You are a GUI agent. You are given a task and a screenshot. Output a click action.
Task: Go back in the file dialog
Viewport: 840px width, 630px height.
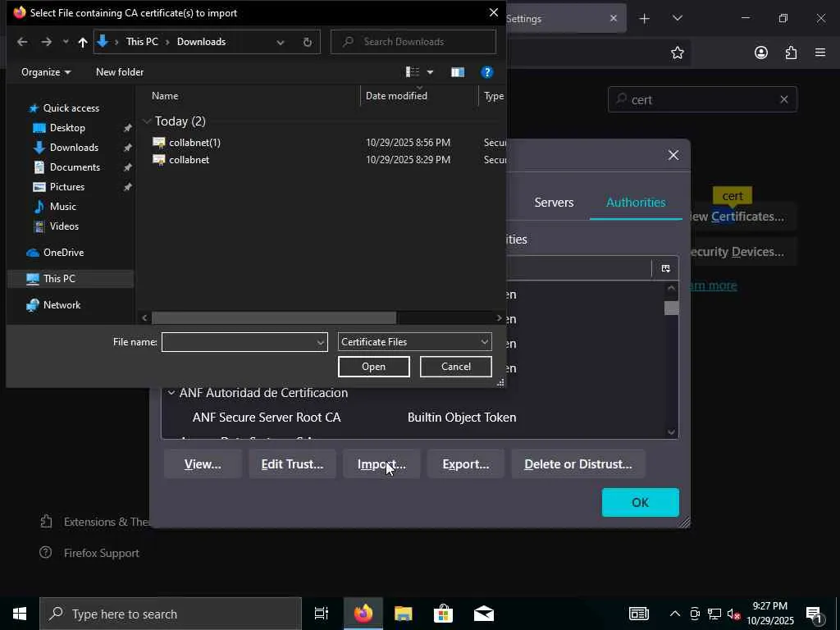pyautogui.click(x=22, y=42)
